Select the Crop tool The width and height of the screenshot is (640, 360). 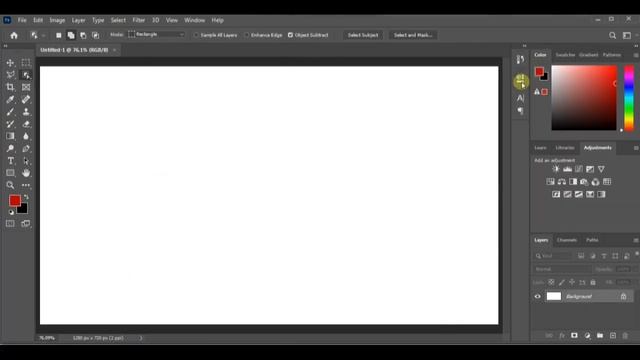point(10,87)
